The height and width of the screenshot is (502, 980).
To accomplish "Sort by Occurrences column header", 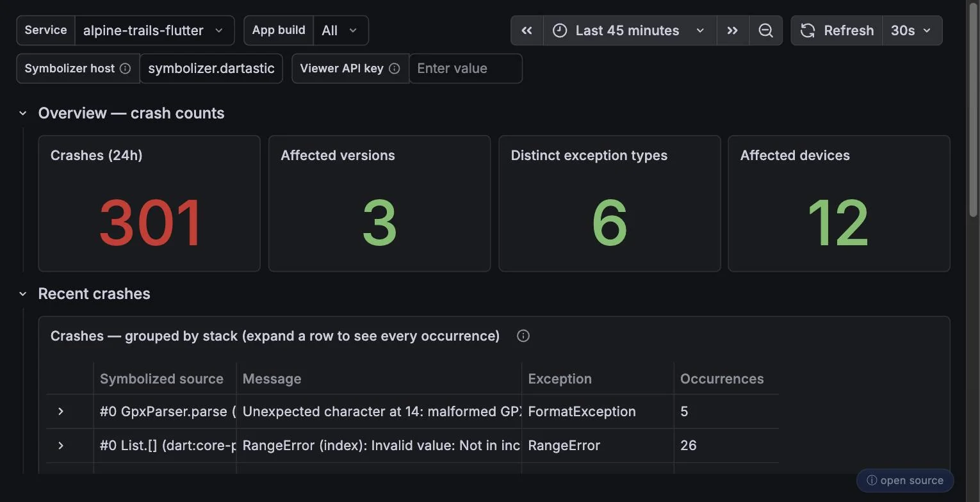I will (722, 378).
